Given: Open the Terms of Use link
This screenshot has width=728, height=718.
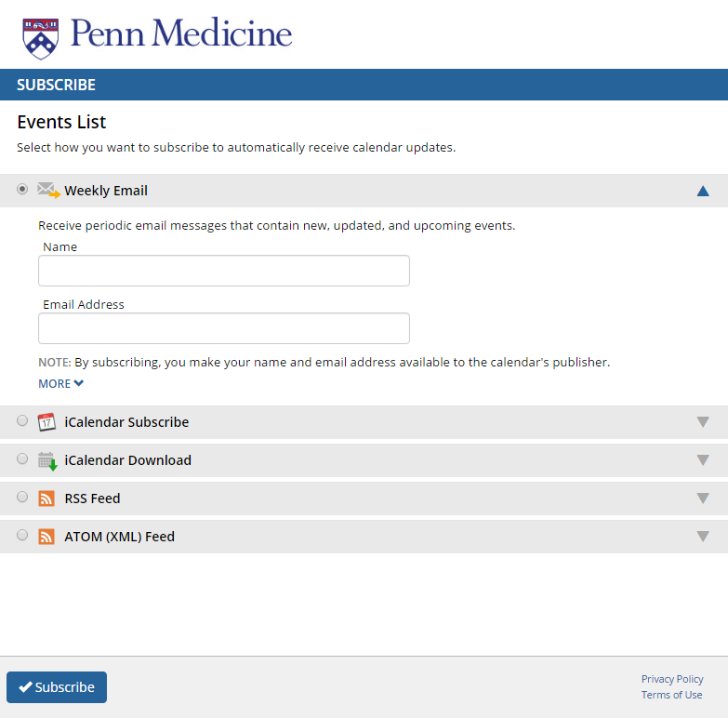Looking at the screenshot, I should pos(672,695).
